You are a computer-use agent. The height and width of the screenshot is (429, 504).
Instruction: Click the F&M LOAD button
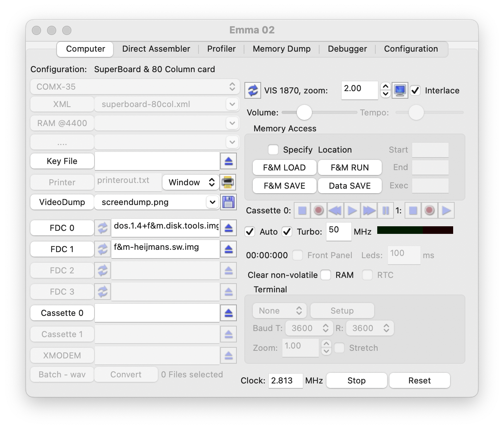(x=284, y=167)
